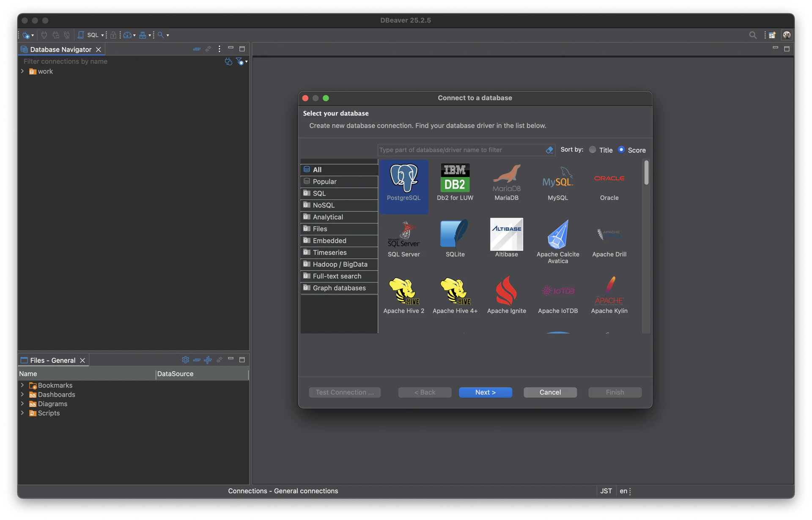Choose the Db2 for LUW driver
Viewport: 812px width, 520px height.
(455, 183)
